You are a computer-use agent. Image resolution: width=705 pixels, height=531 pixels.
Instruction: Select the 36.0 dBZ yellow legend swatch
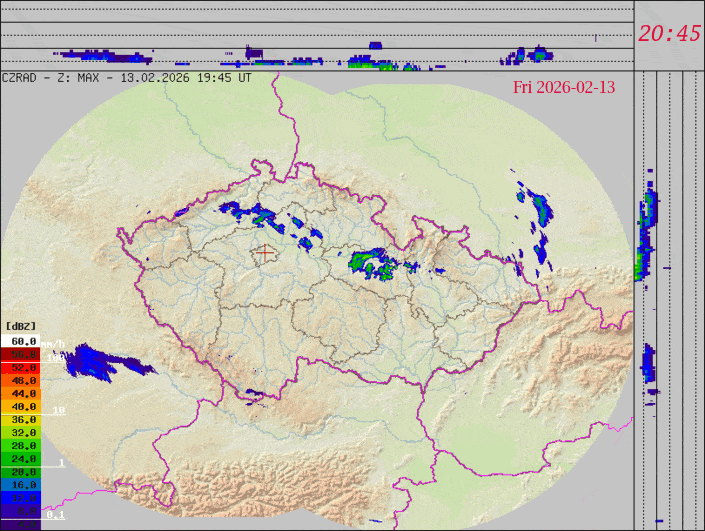click(20, 419)
